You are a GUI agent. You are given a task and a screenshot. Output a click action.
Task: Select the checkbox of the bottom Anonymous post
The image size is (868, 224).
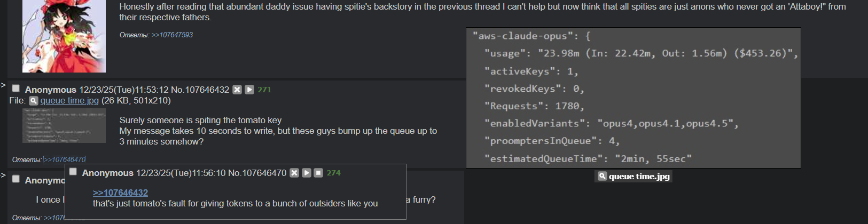(x=16, y=179)
